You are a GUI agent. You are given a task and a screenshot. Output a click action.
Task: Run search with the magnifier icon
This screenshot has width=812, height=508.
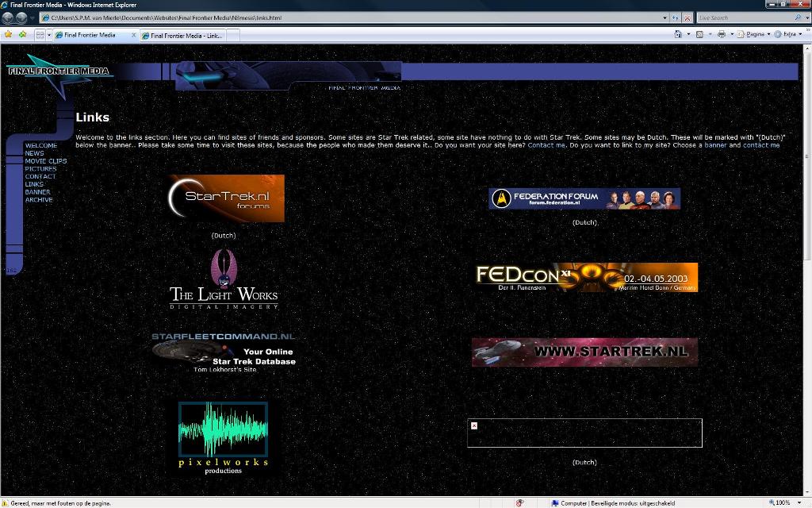click(x=798, y=17)
